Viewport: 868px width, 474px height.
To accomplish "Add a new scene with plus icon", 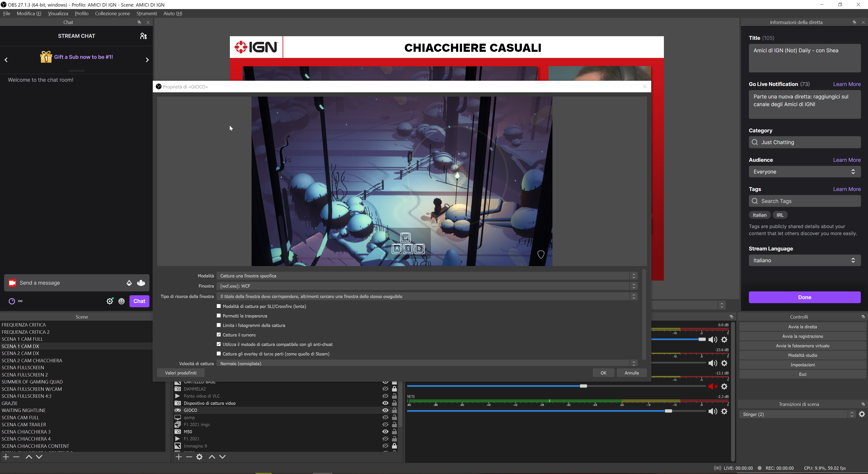I will point(6,456).
